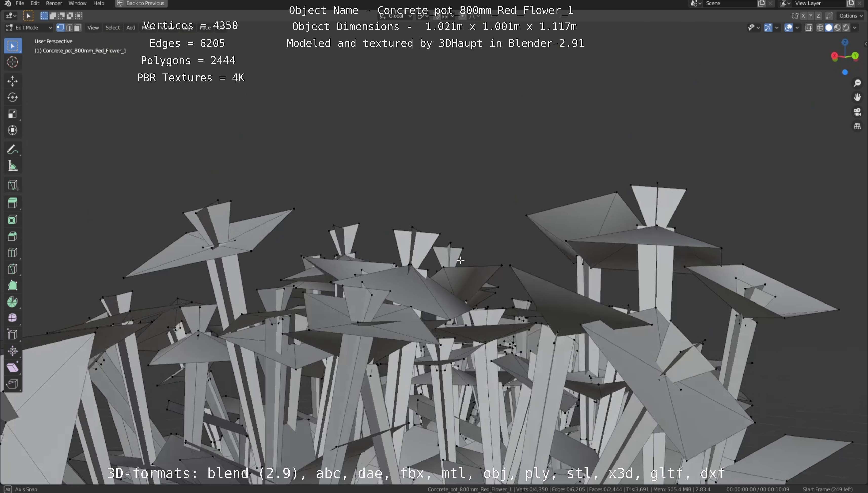Open the viewport shading options arrow
The height and width of the screenshot is (493, 868).
click(855, 28)
